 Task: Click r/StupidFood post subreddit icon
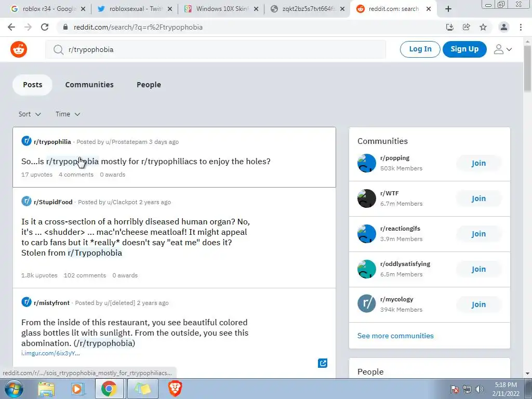click(26, 201)
